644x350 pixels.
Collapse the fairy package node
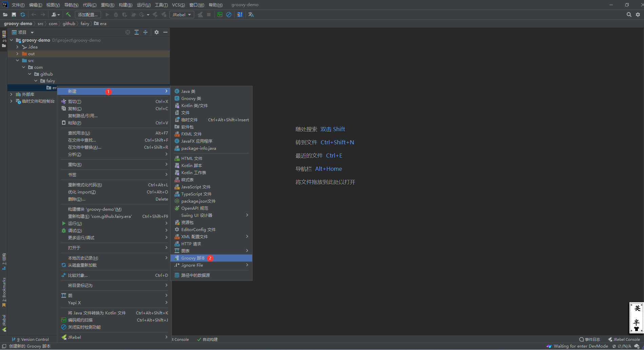pyautogui.click(x=36, y=81)
